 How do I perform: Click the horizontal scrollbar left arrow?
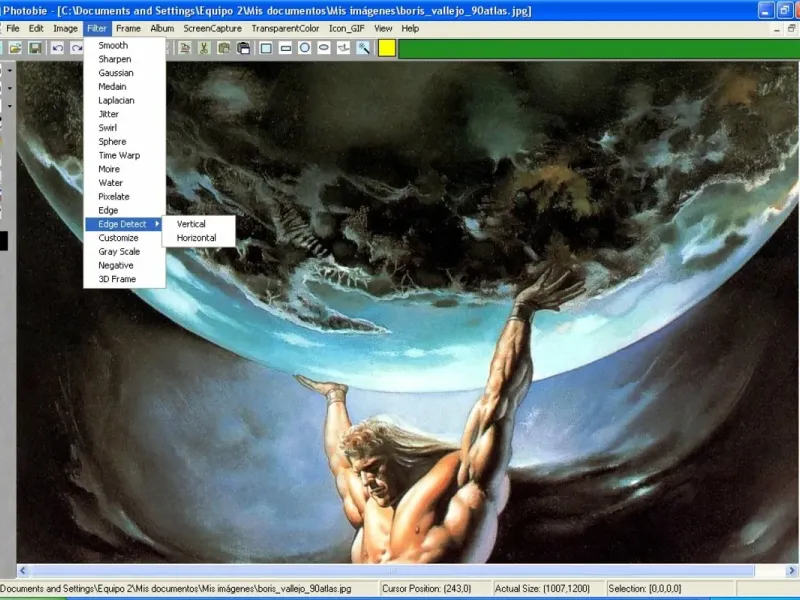[x=22, y=571]
